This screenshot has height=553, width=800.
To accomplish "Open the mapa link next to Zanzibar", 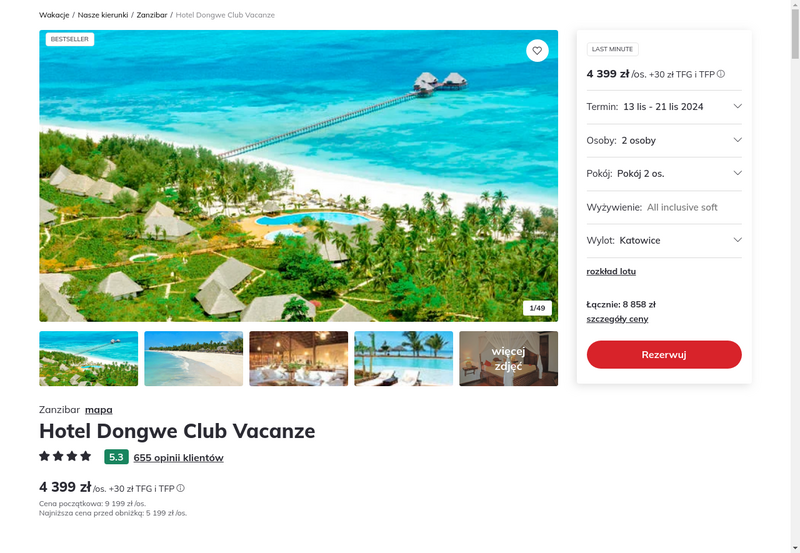I will pos(98,410).
